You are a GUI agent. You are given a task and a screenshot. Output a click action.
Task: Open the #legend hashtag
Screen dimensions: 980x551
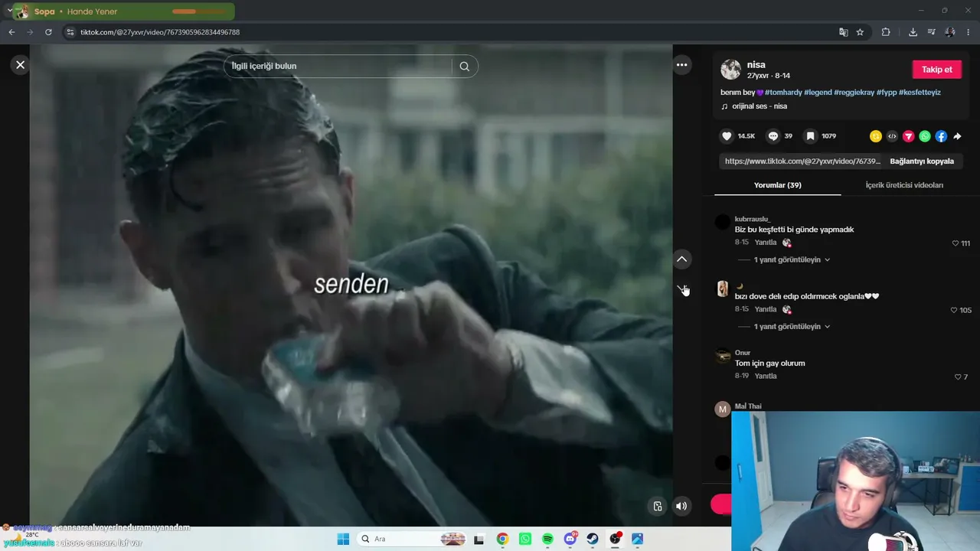[818, 93]
